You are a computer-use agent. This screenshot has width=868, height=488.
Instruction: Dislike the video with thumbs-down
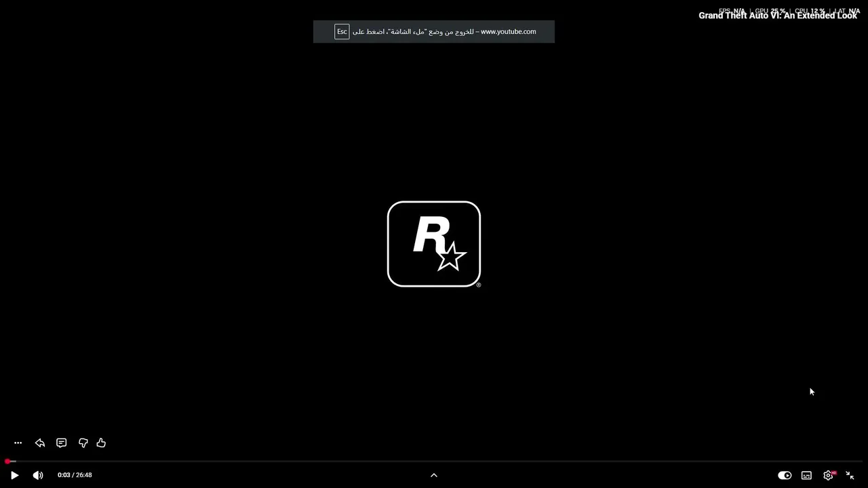[83, 443]
